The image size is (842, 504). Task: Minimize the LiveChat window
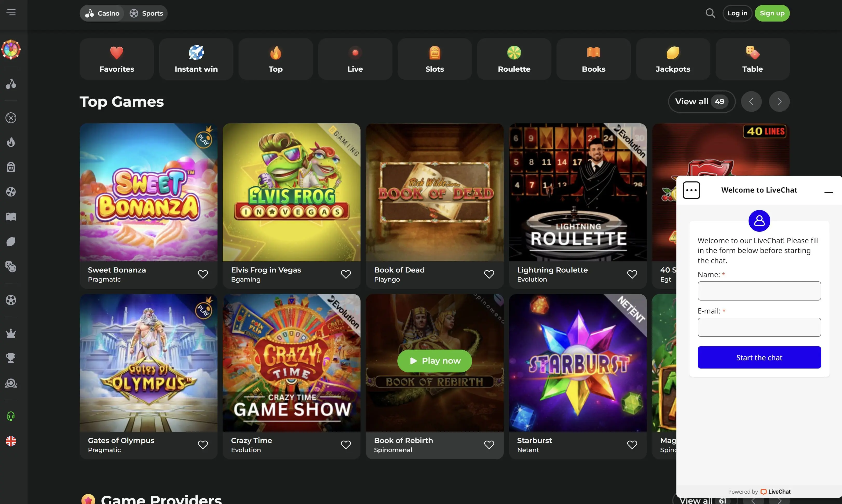829,193
